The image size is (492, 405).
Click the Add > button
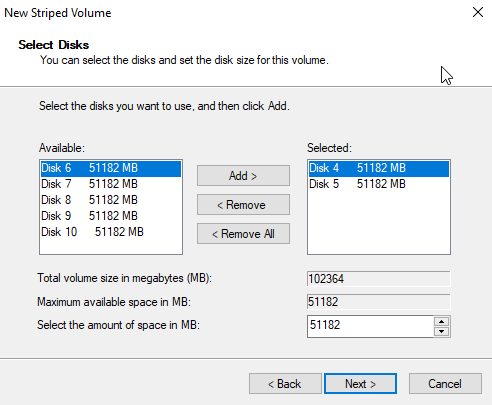[243, 176]
